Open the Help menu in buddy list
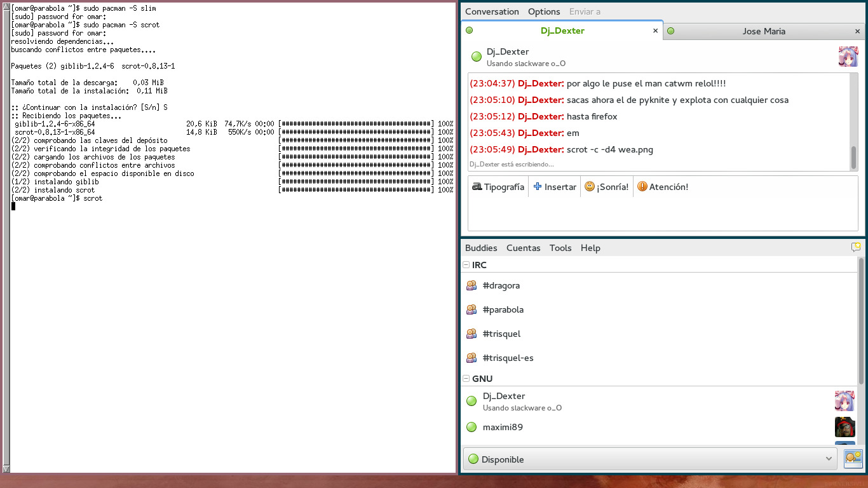This screenshot has height=488, width=868. 590,248
